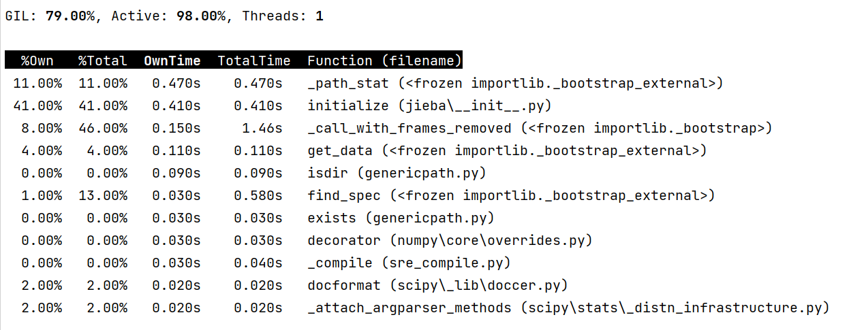The width and height of the screenshot is (868, 330).
Task: Click the %Total column header
Action: point(102,61)
